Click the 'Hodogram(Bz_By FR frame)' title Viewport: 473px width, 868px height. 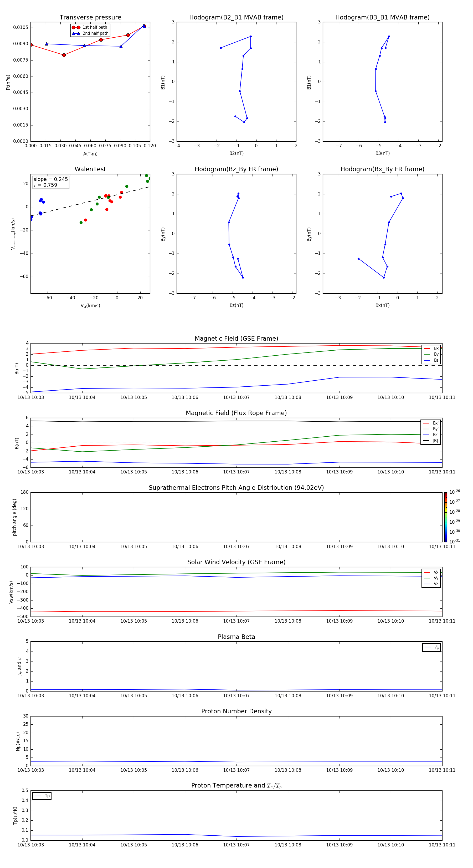(236, 169)
